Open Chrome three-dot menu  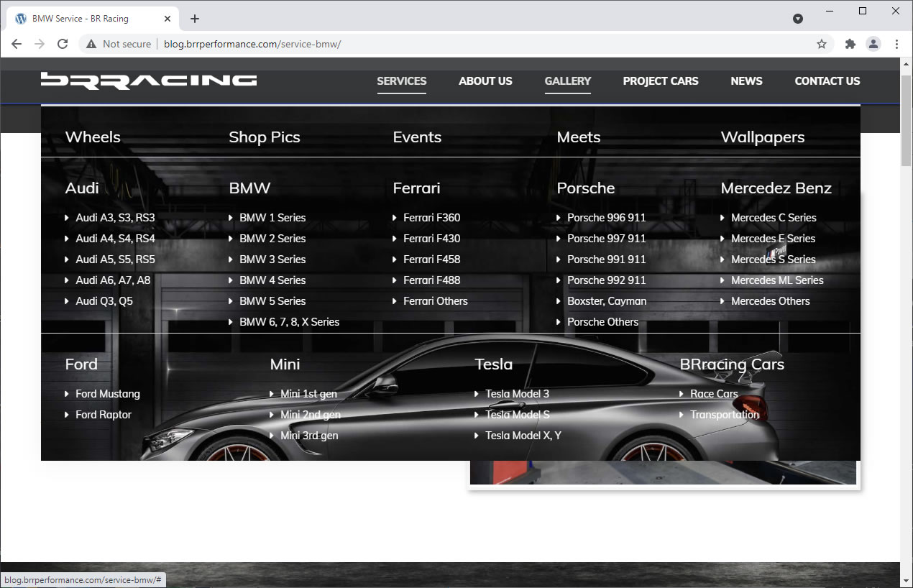896,44
